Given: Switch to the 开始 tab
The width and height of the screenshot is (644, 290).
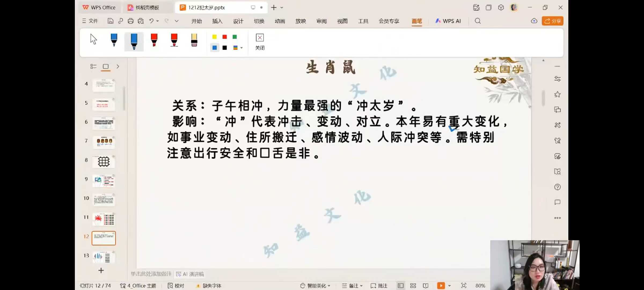Looking at the screenshot, I should click(196, 21).
